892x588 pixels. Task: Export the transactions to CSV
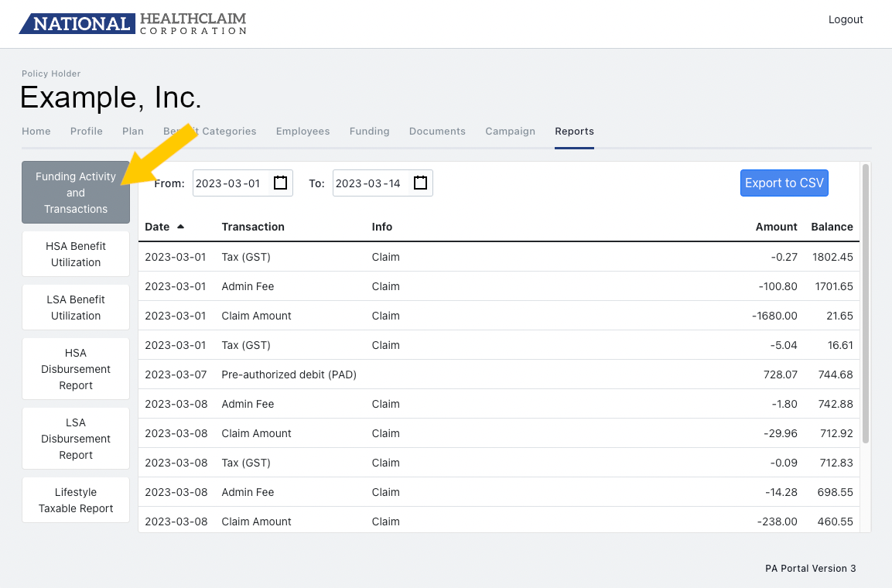point(784,183)
